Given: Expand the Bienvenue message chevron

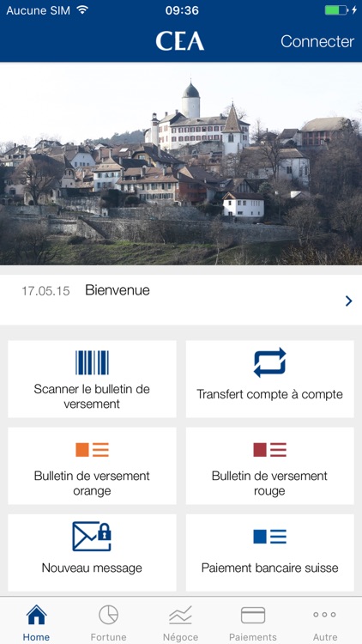Looking at the screenshot, I should click(x=349, y=301).
